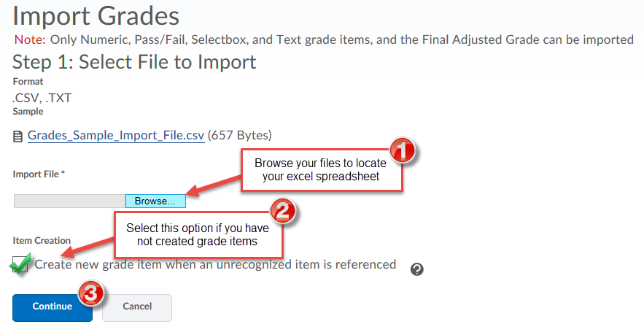
Task: Click the red arrow pointing at Browse
Action: (214, 185)
